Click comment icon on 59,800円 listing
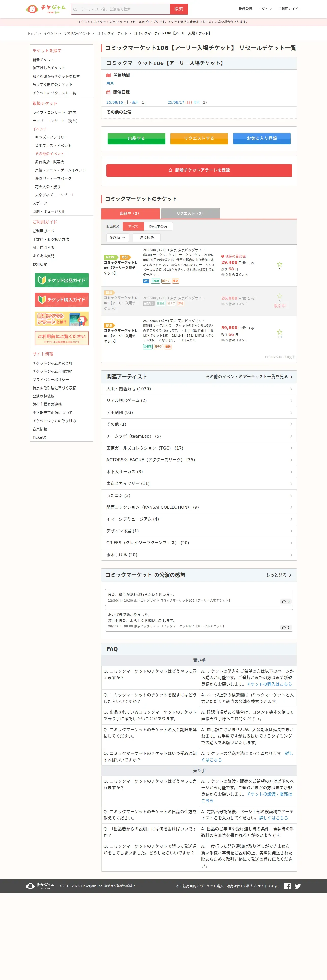The height and width of the screenshot is (980, 327). point(223,340)
